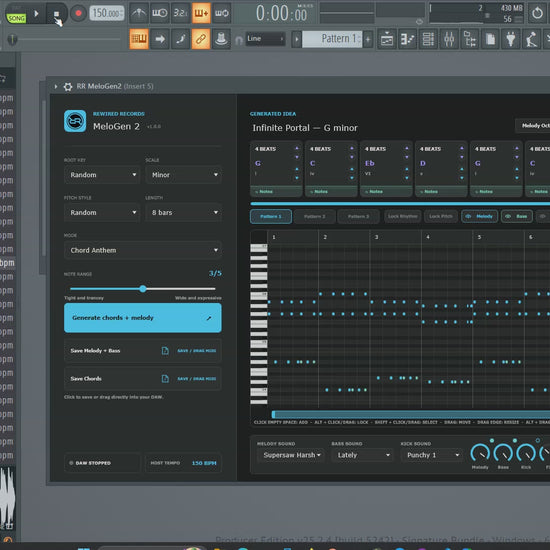Click the arrow left of Pattern 1 selector
The image size is (550, 550).
tap(296, 39)
